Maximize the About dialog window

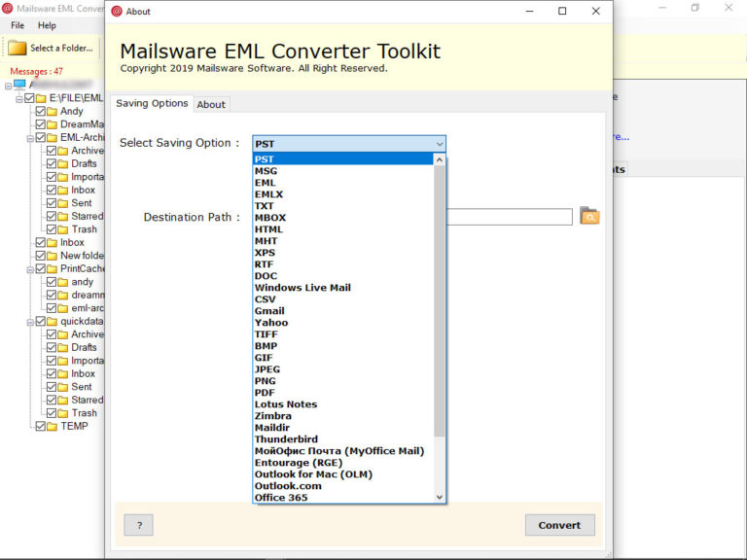[x=562, y=11]
